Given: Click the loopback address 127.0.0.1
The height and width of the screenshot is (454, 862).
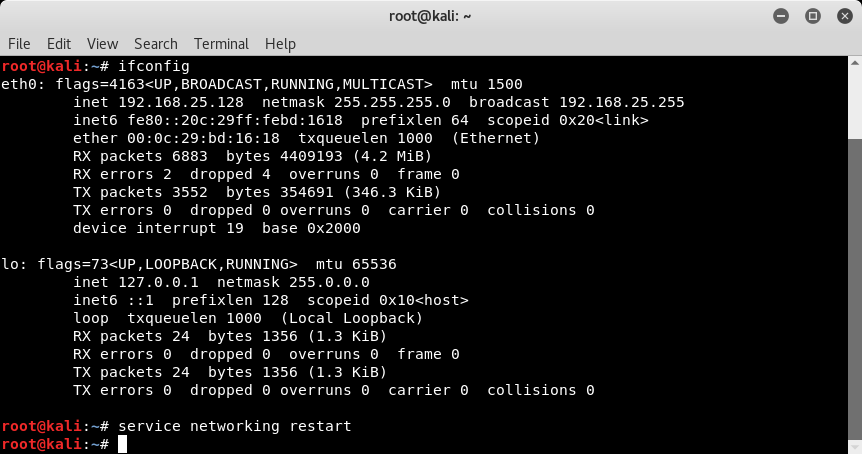Looking at the screenshot, I should [x=158, y=282].
